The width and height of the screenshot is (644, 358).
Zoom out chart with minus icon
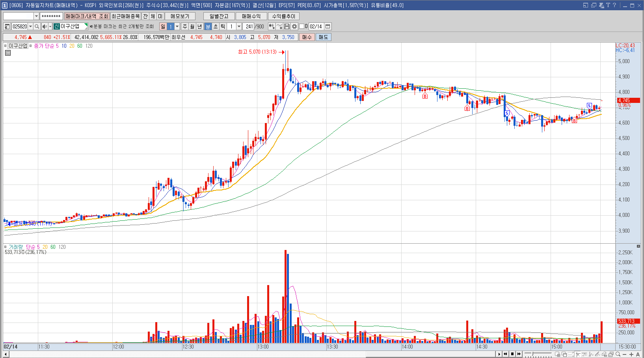coord(624,354)
